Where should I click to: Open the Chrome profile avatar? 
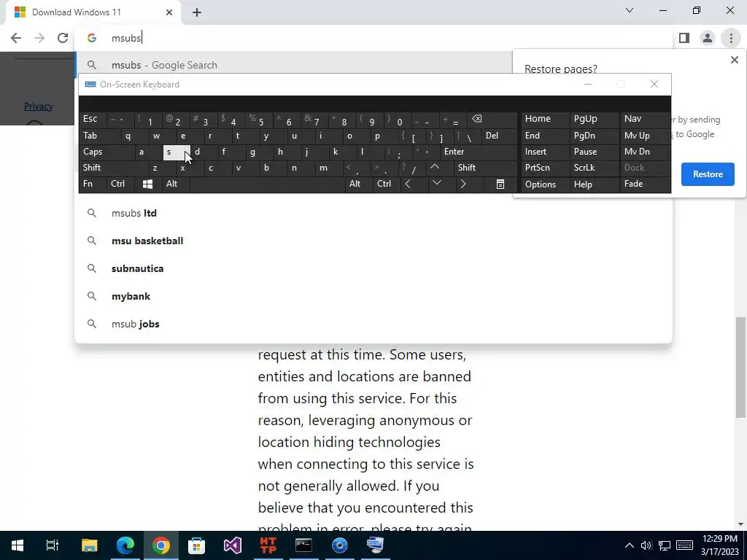(708, 38)
